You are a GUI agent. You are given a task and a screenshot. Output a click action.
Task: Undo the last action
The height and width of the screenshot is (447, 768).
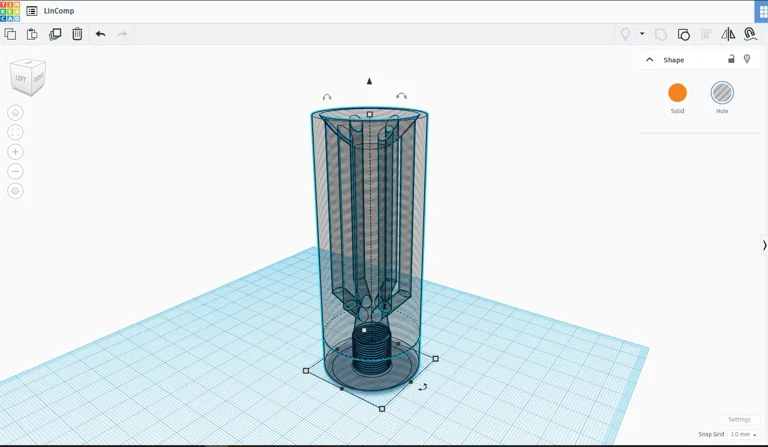[100, 34]
